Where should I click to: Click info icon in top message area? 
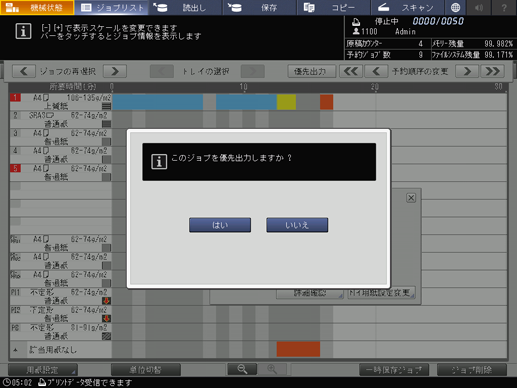click(23, 31)
